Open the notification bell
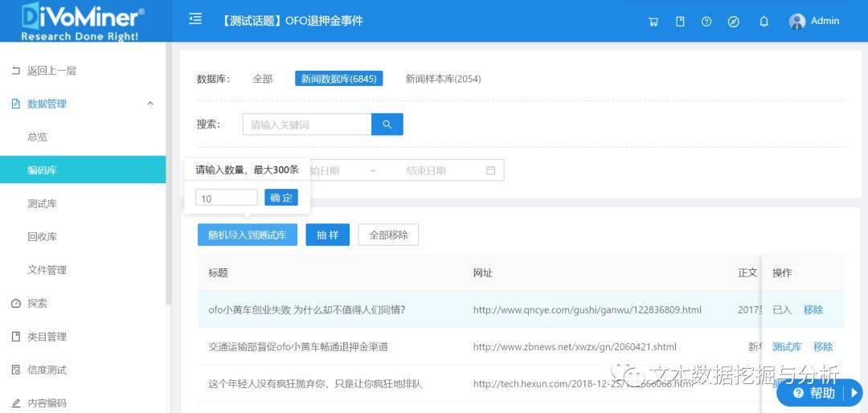This screenshot has width=868, height=413. tap(764, 22)
